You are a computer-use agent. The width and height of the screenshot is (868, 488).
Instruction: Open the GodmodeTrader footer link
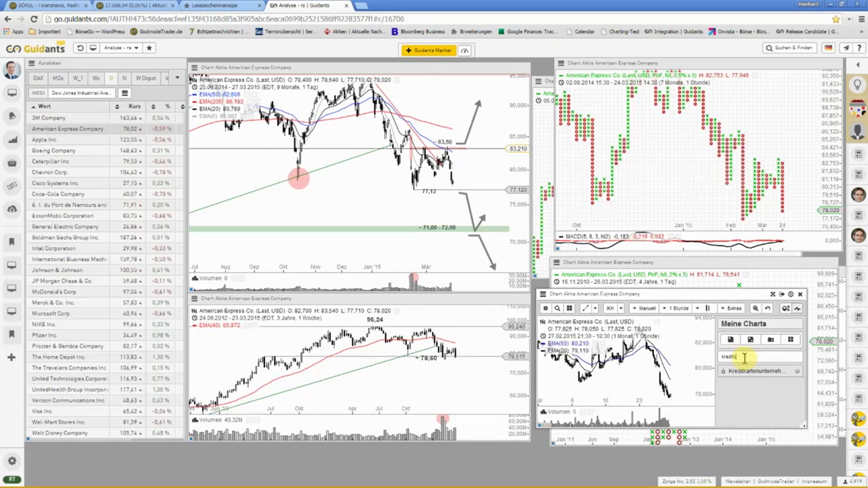776,481
